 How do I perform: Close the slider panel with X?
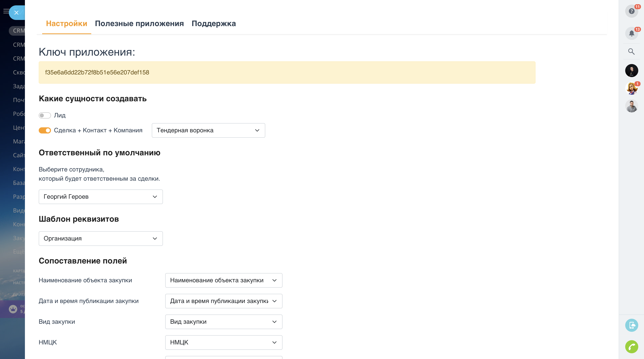(16, 12)
